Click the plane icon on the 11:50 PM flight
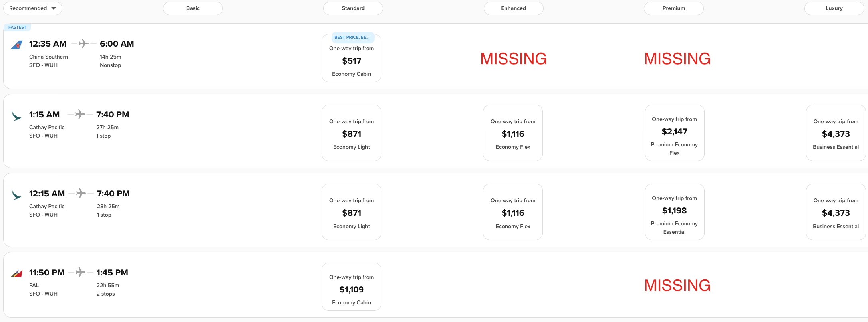This screenshot has height=322, width=868. (x=80, y=272)
